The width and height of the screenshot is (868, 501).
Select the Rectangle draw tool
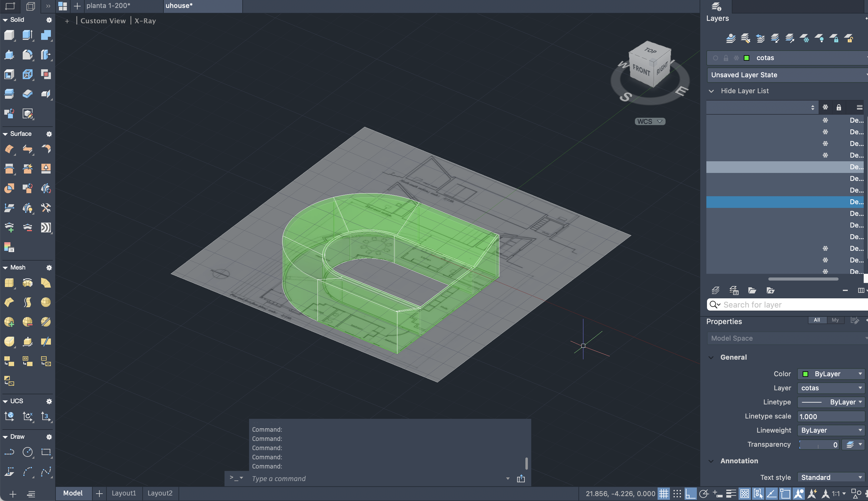click(46, 452)
